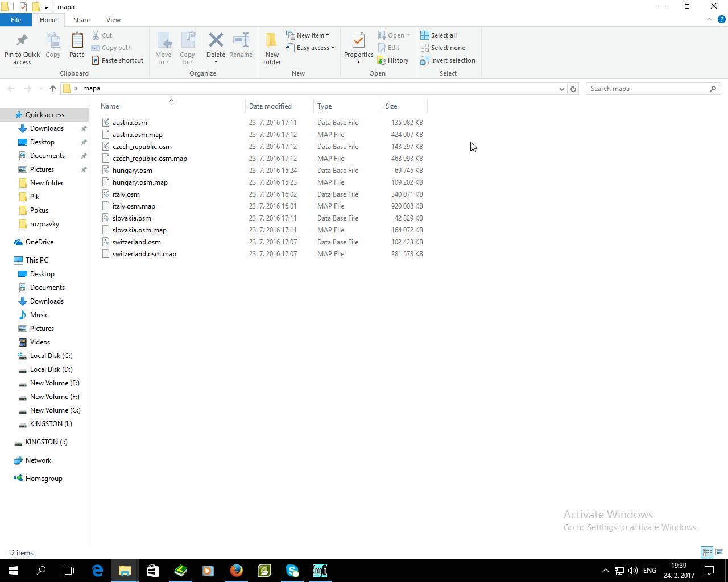728x582 pixels.
Task: Expand the address bar history dropdown
Action: [x=561, y=89]
